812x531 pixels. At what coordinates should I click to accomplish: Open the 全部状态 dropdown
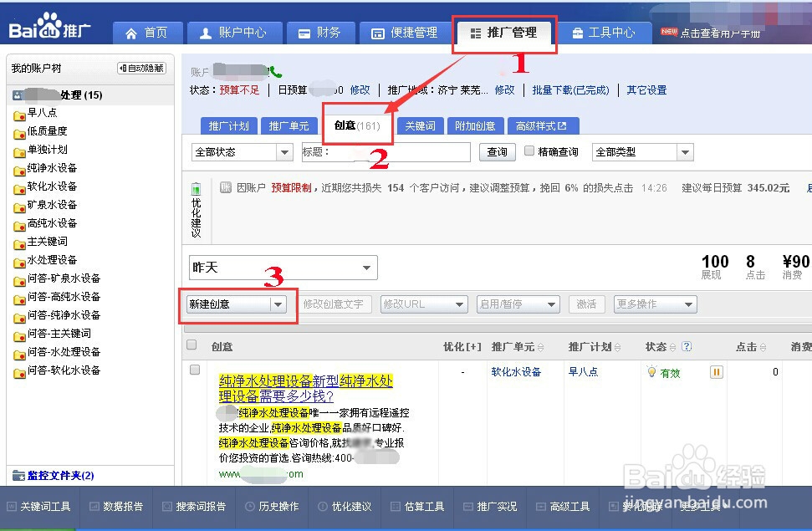242,152
